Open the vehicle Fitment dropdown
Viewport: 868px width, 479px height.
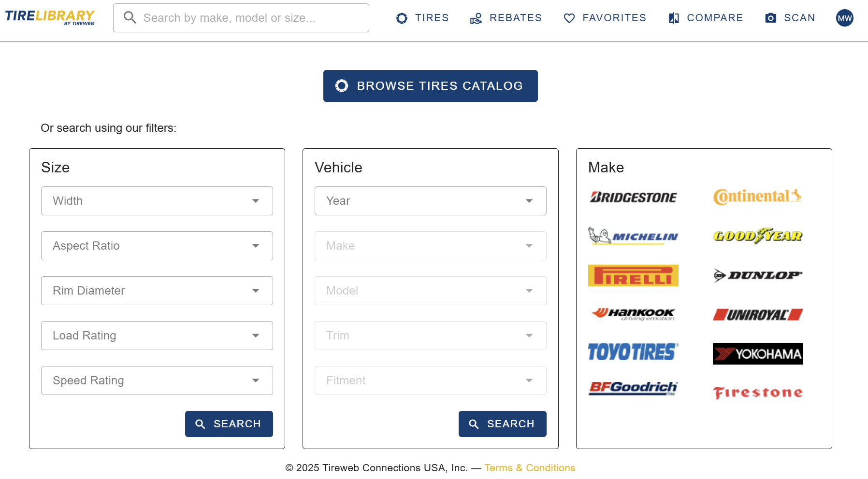pyautogui.click(x=431, y=380)
